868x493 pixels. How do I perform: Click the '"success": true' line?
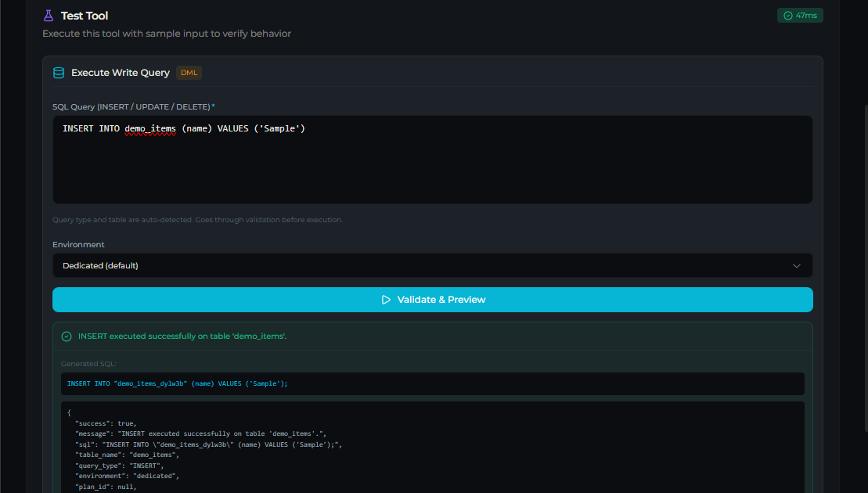[106, 423]
